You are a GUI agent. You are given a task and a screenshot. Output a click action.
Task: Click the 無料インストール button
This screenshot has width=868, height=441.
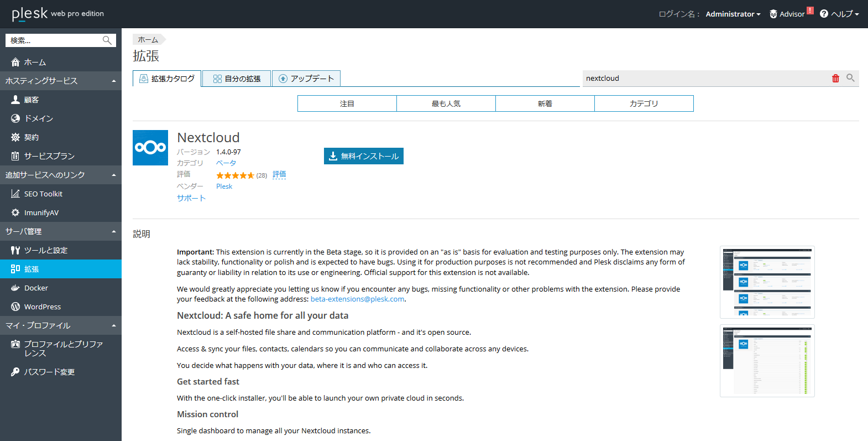click(x=364, y=156)
